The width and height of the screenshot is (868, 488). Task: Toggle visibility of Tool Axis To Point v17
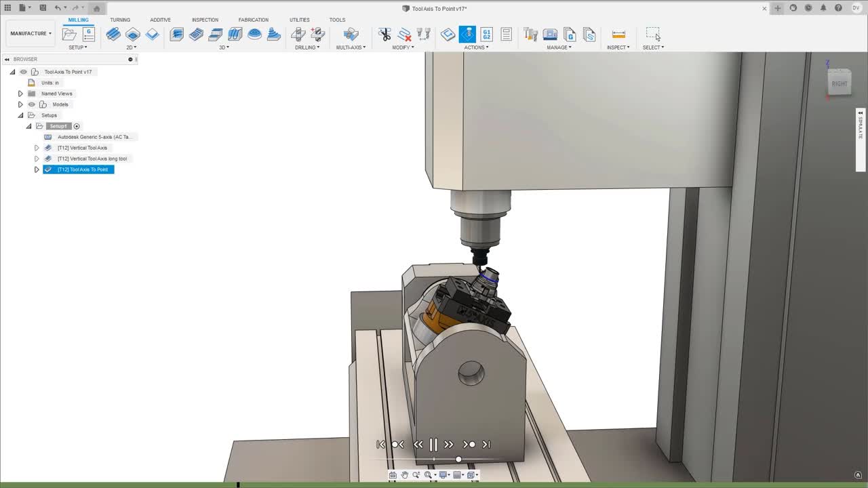(24, 72)
